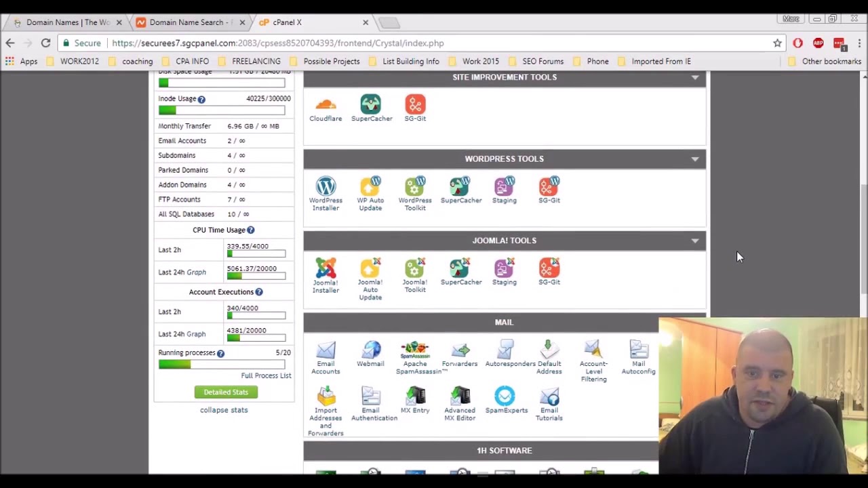
Task: Show help for Account Executions
Action: [x=259, y=292]
